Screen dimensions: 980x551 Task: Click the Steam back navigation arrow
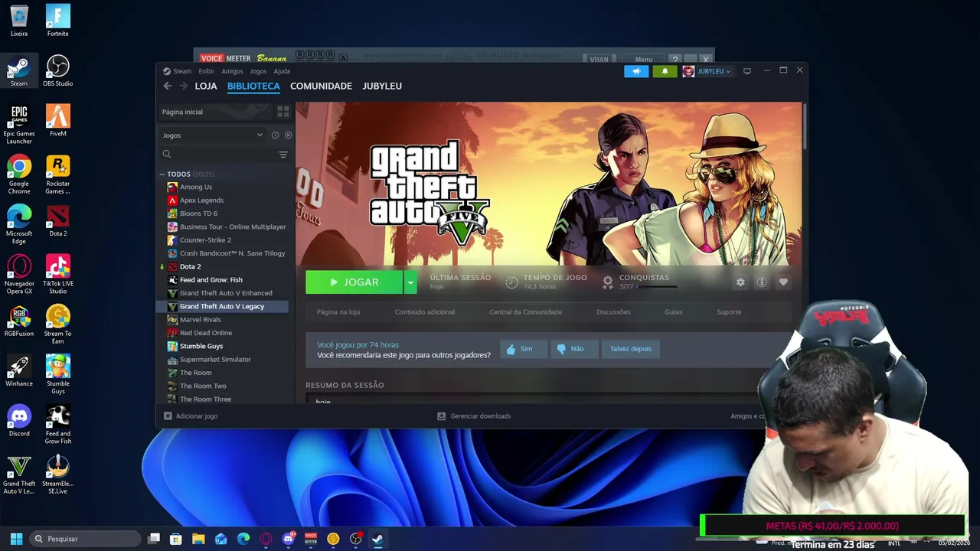point(167,86)
